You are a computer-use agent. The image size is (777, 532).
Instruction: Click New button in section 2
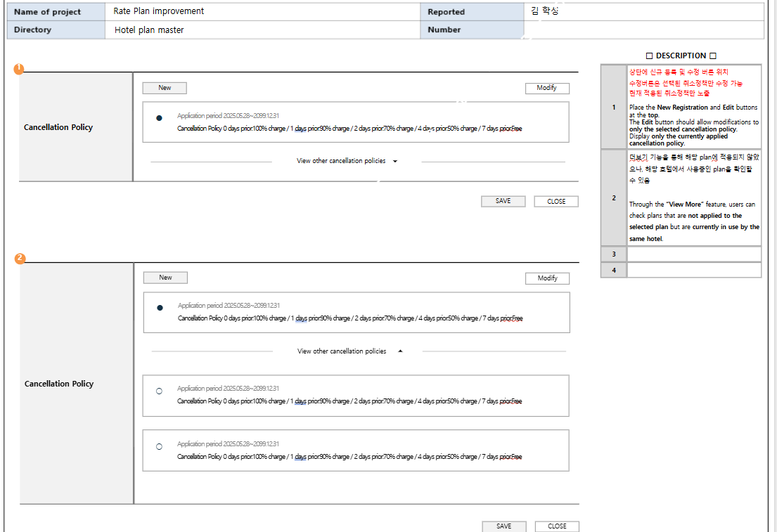(x=165, y=278)
